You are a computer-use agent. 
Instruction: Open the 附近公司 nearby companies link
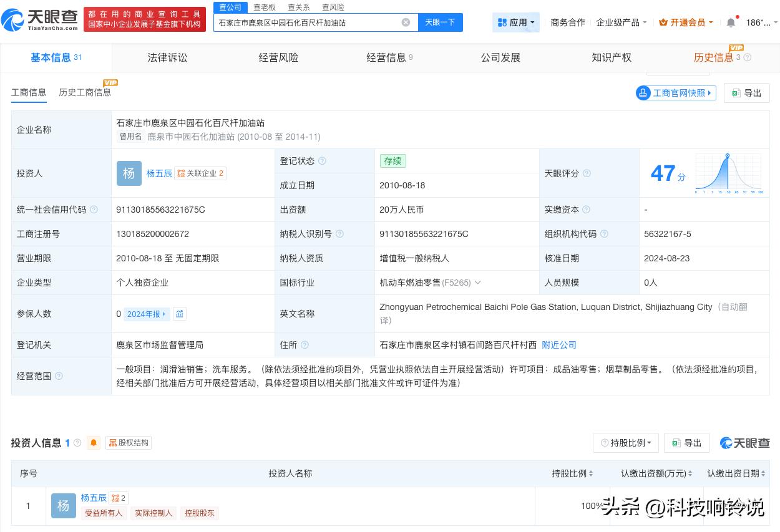coord(558,345)
